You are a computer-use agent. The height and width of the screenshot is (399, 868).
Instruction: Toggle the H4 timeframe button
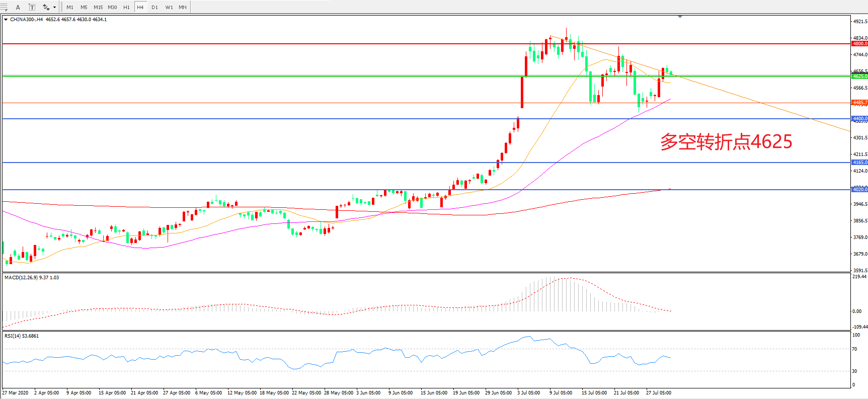tap(140, 7)
